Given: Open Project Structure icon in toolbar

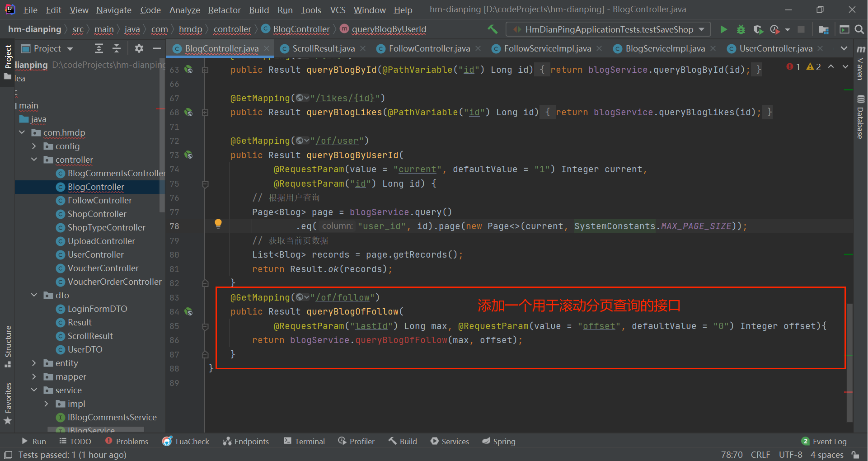Looking at the screenshot, I should tap(823, 29).
